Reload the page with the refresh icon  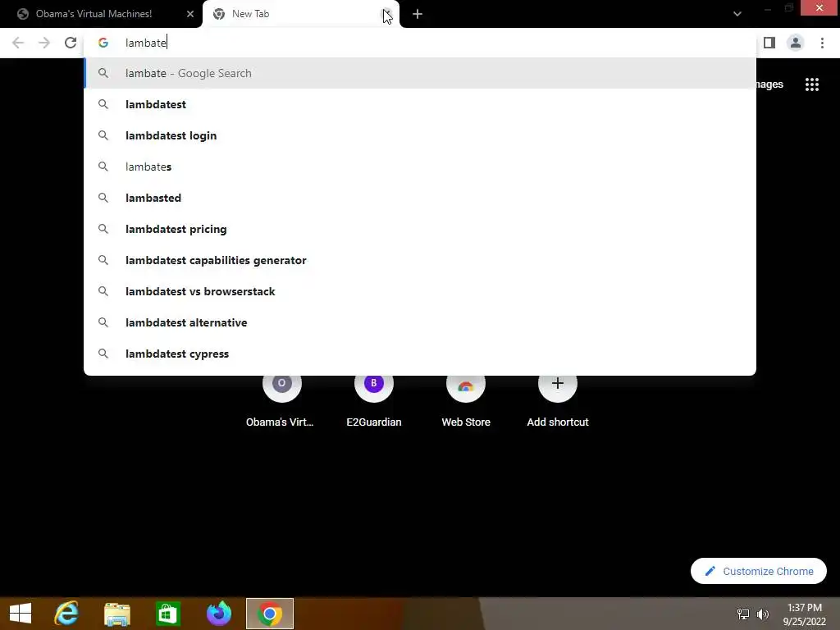point(71,43)
